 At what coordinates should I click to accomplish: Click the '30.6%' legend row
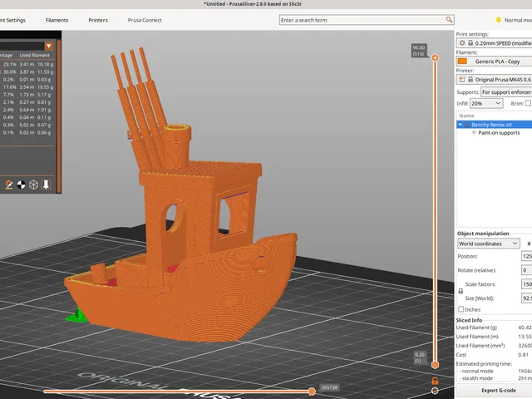click(27, 71)
